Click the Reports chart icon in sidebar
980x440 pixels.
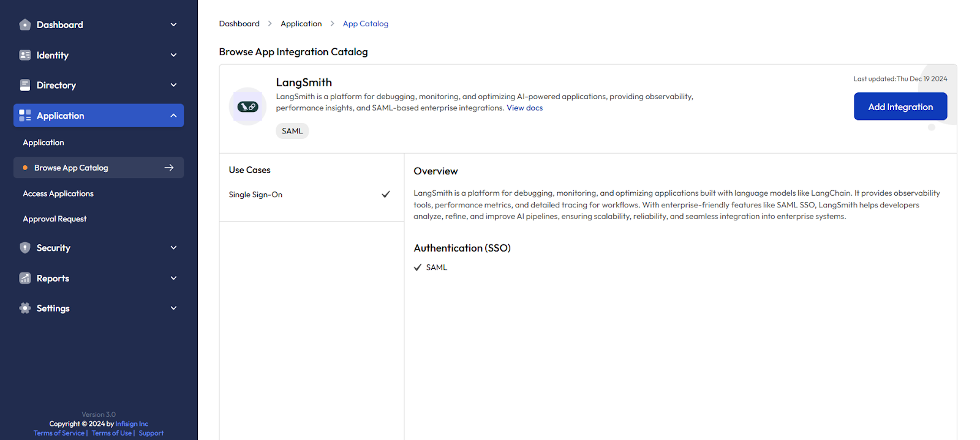coord(25,278)
